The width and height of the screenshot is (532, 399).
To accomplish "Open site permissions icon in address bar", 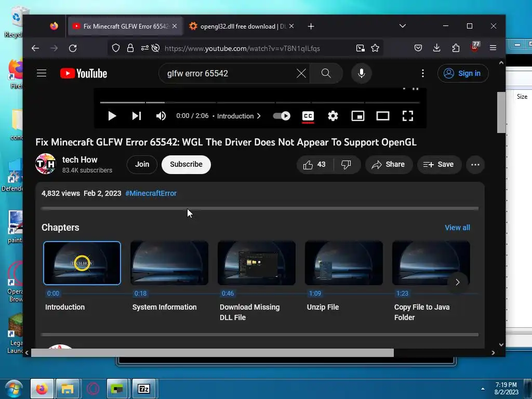I will click(x=145, y=48).
